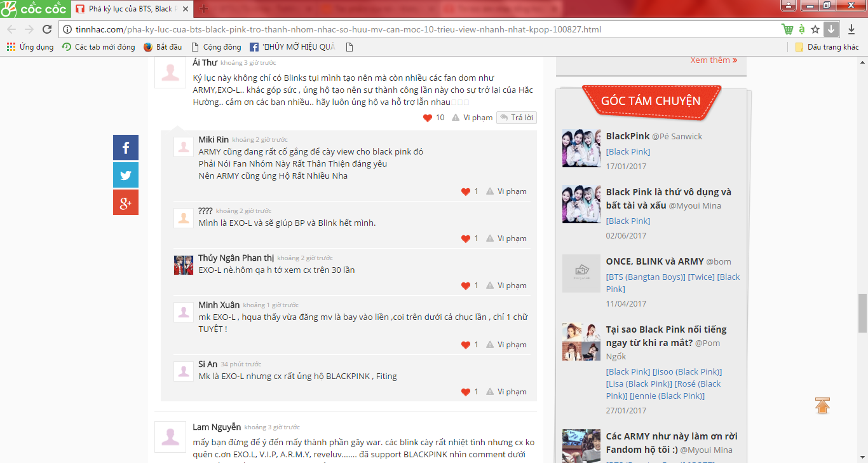
Task: Open thumbnail of 'BlackPink' topic
Action: click(x=581, y=148)
